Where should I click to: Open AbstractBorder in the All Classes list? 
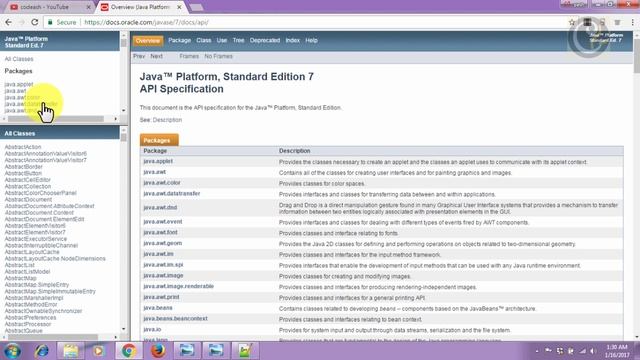(x=23, y=167)
